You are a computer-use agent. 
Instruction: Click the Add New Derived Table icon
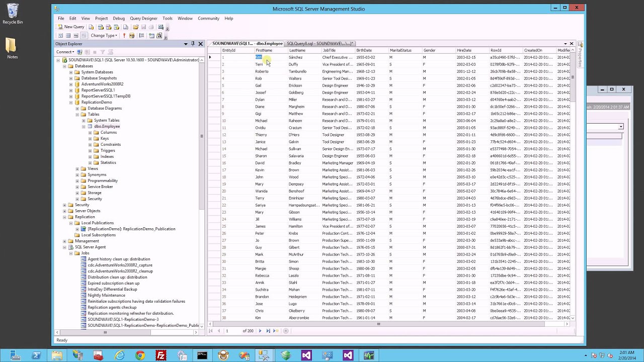[159, 36]
